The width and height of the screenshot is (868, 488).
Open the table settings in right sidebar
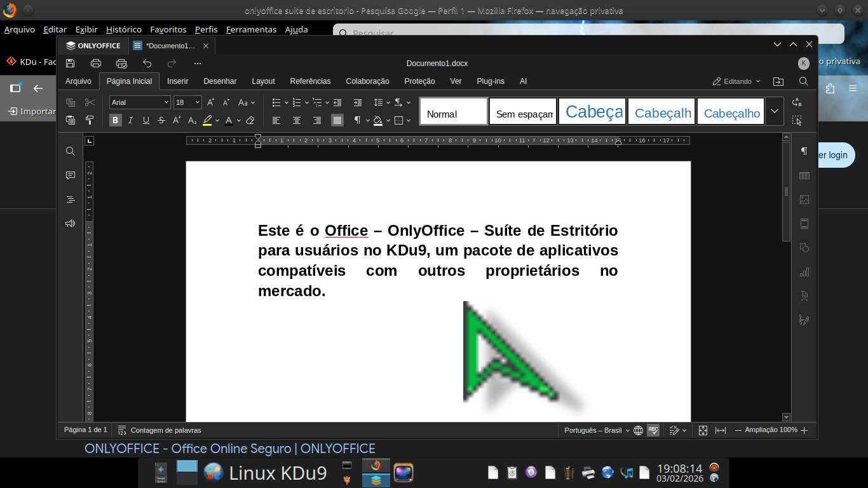pyautogui.click(x=804, y=175)
